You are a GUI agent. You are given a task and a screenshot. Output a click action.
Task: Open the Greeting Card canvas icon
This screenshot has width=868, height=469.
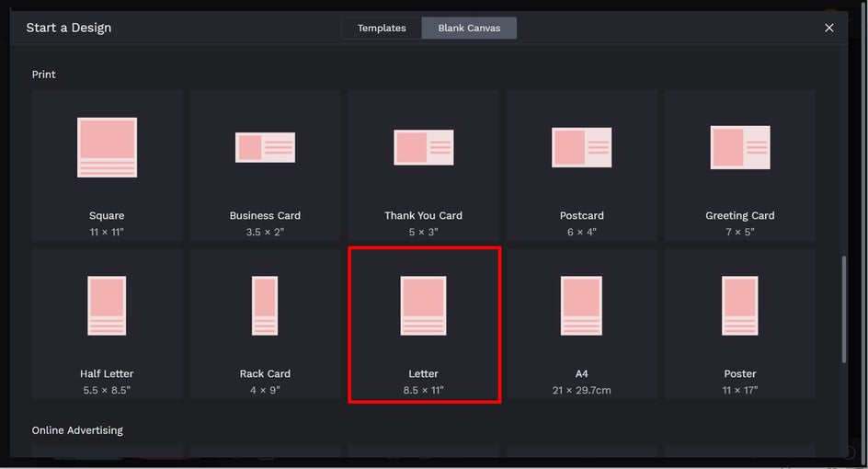pos(740,147)
